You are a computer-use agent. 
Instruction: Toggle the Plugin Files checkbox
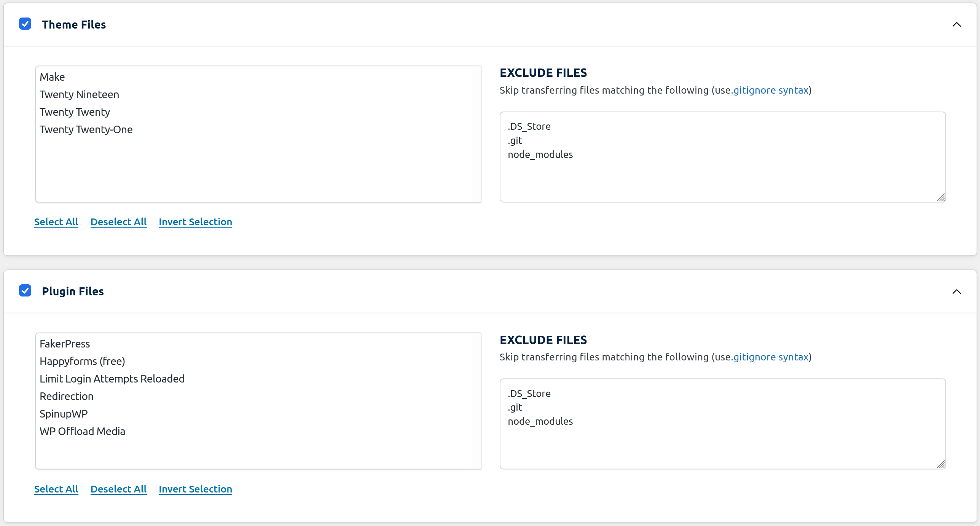[x=25, y=291]
